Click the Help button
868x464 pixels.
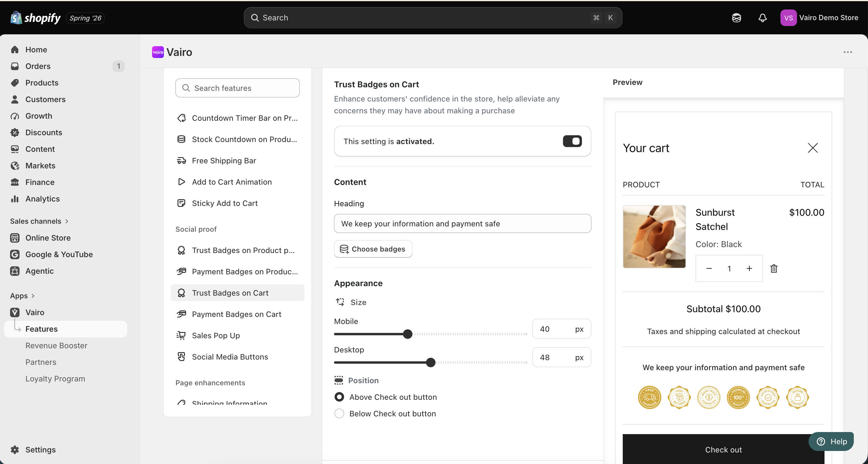tap(831, 441)
